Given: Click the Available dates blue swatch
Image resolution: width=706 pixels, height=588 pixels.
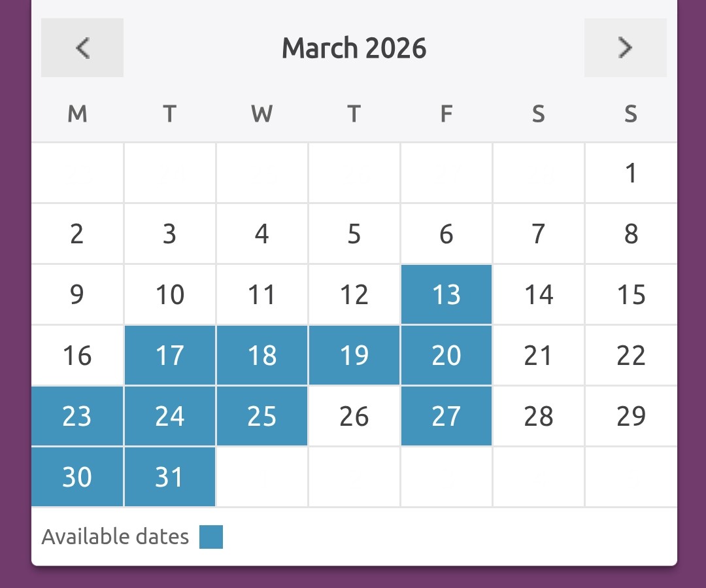Looking at the screenshot, I should click(x=211, y=537).
